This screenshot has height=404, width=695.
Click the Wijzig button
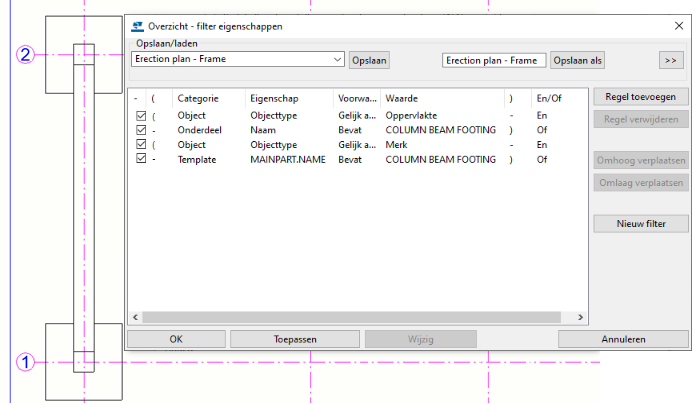click(421, 339)
